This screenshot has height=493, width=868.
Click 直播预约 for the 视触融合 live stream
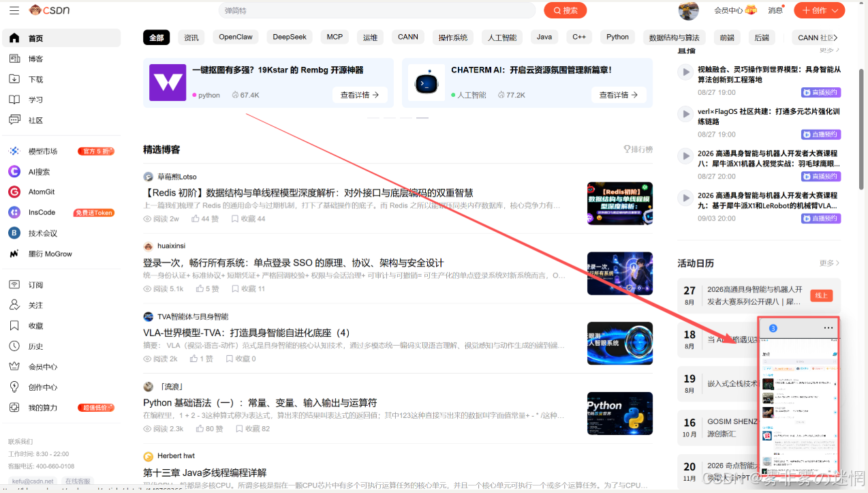pyautogui.click(x=821, y=92)
